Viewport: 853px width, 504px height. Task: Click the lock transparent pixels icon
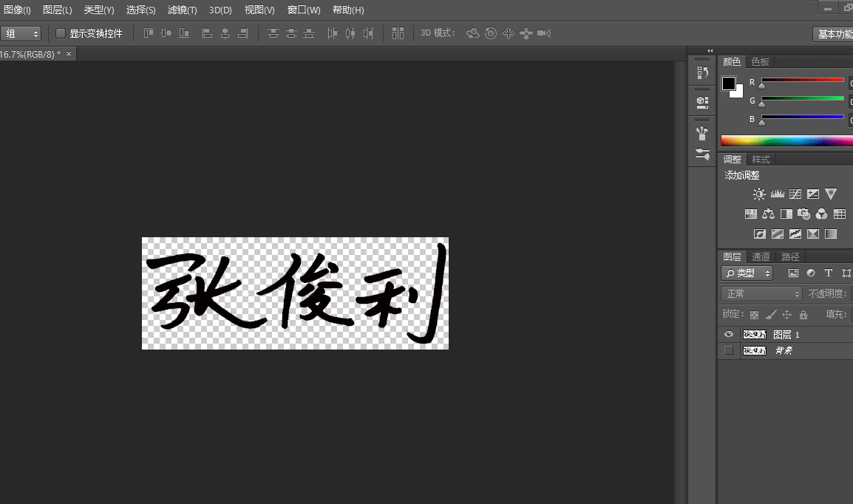(754, 315)
